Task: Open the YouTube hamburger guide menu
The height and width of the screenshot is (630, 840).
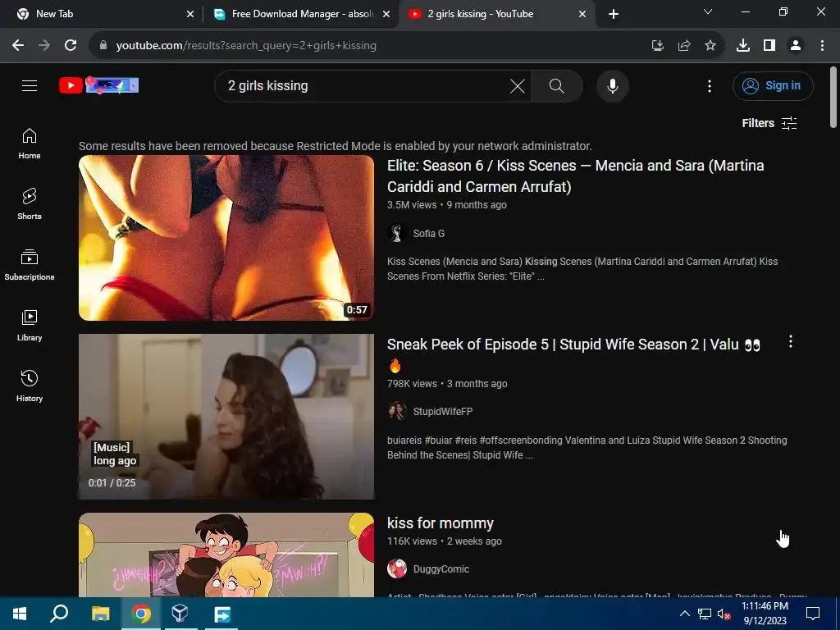Action: tap(30, 85)
